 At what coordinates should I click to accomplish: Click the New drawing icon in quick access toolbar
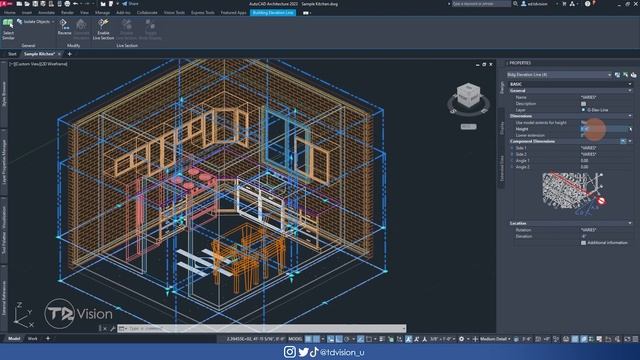pos(19,4)
